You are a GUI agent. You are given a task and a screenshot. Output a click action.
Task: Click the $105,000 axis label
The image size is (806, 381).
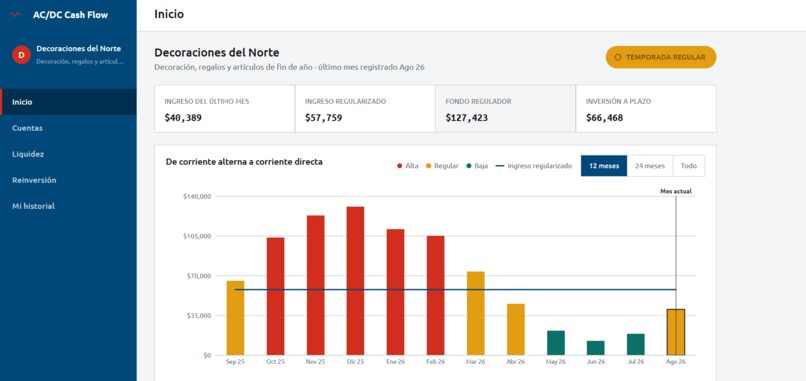tap(197, 237)
